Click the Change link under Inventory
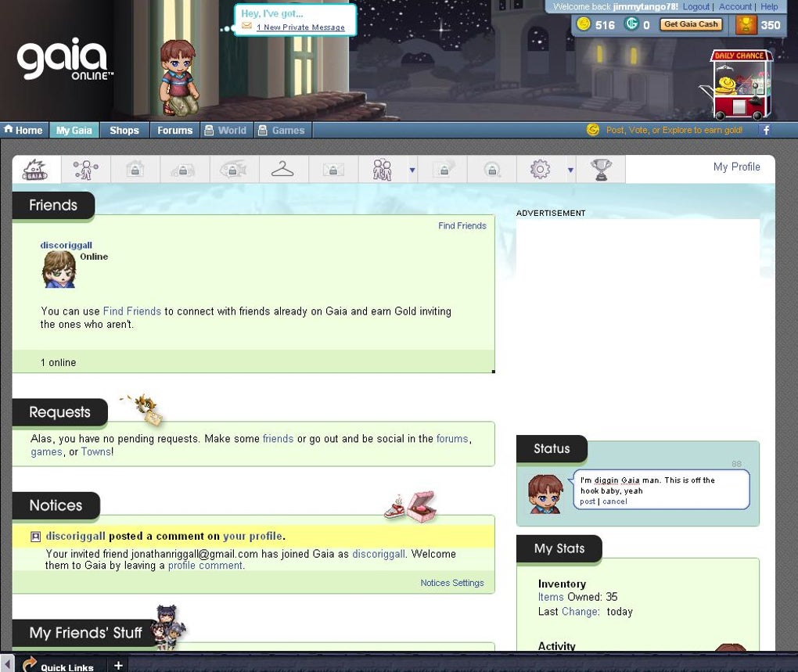This screenshot has width=798, height=672. coord(580,612)
